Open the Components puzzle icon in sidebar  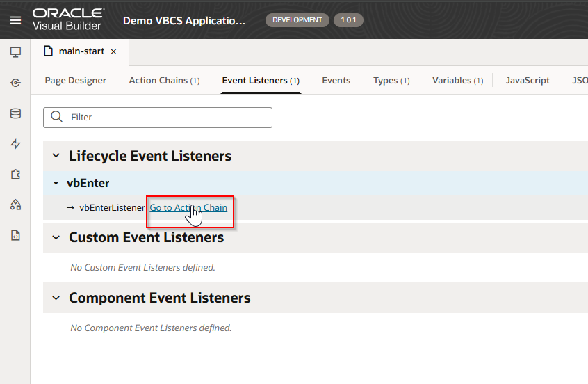[15, 175]
